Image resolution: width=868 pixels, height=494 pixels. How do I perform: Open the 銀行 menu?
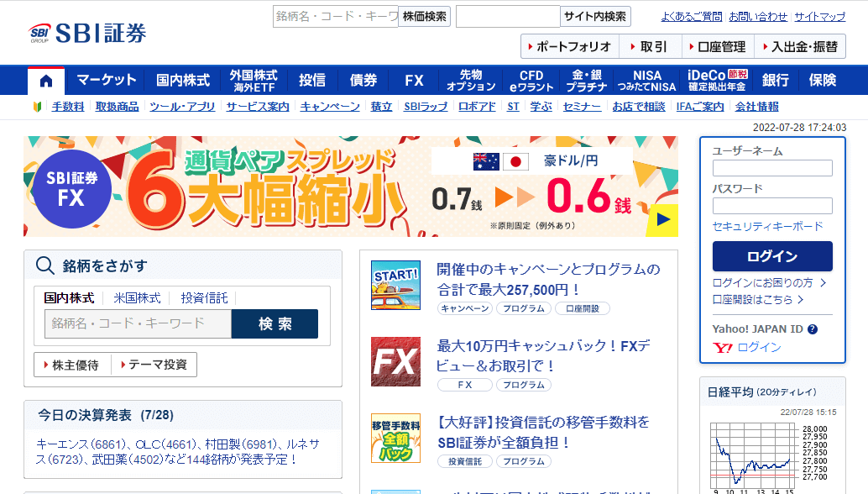tap(775, 81)
